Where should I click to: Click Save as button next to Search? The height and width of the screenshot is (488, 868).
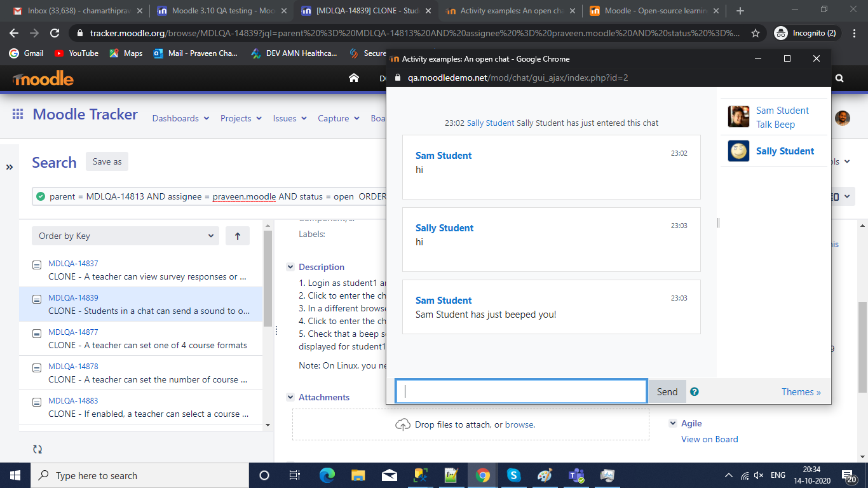tap(107, 161)
